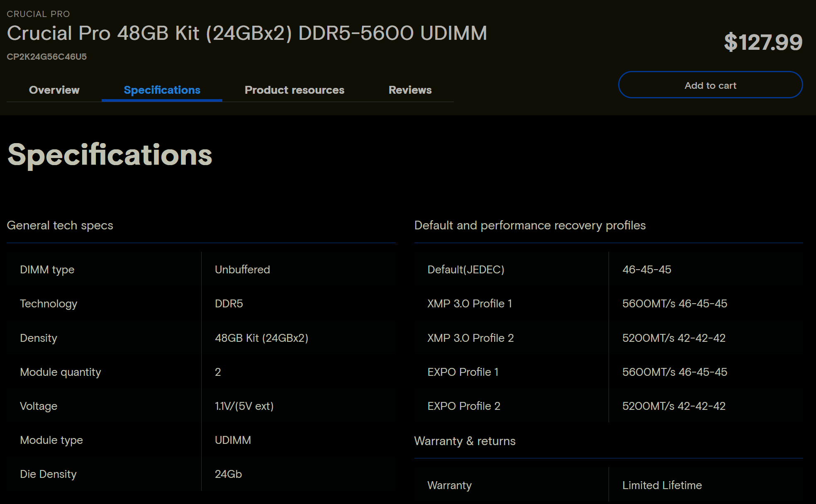Click the Module type label
The image size is (816, 504).
[x=51, y=440]
